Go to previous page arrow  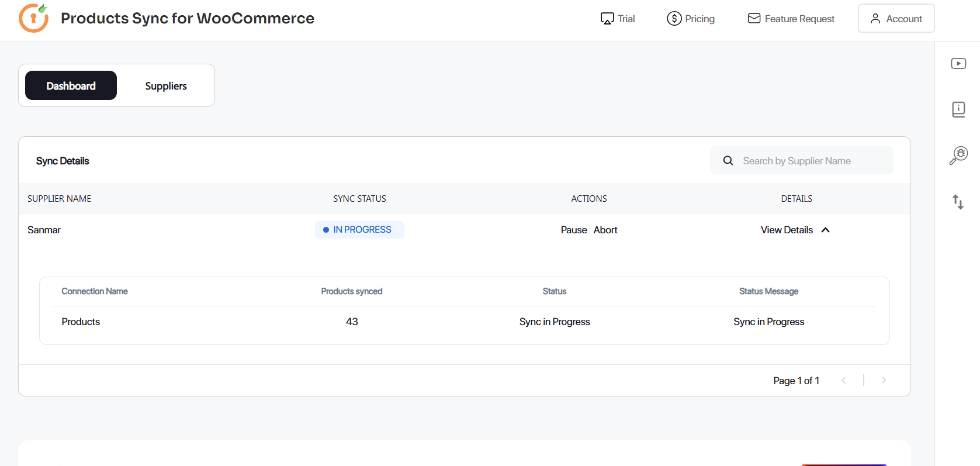pos(843,380)
